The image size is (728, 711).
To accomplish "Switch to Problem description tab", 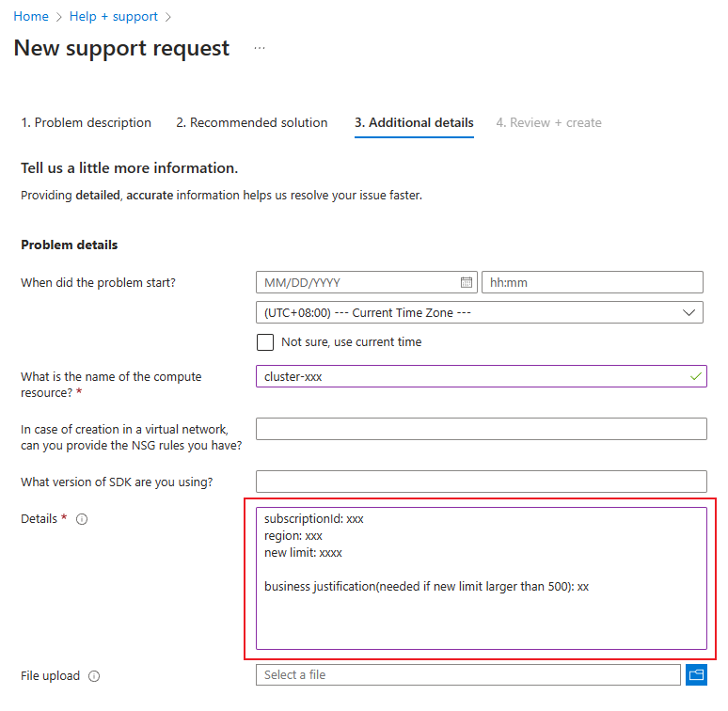I will point(87,122).
